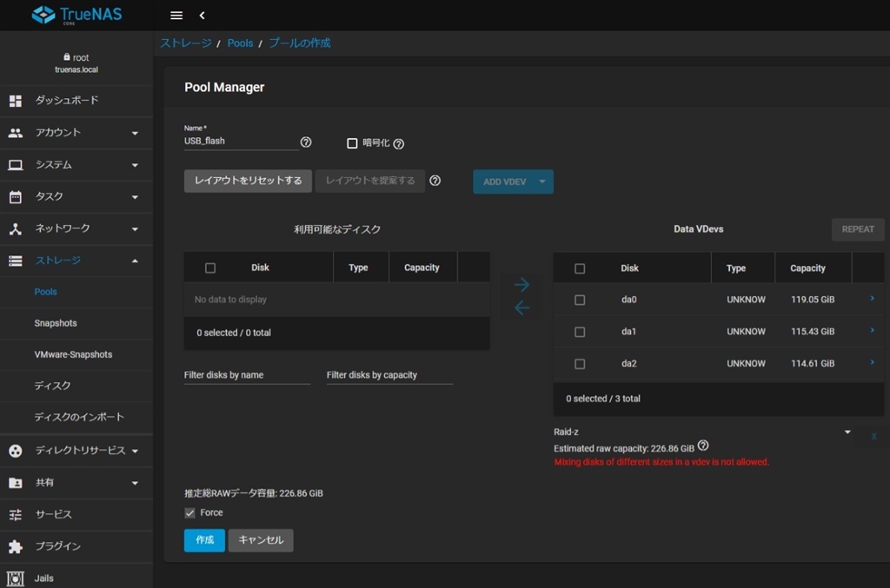The image size is (890, 588).
Task: Click the レイアウトをリセットする button
Action: [x=248, y=181]
